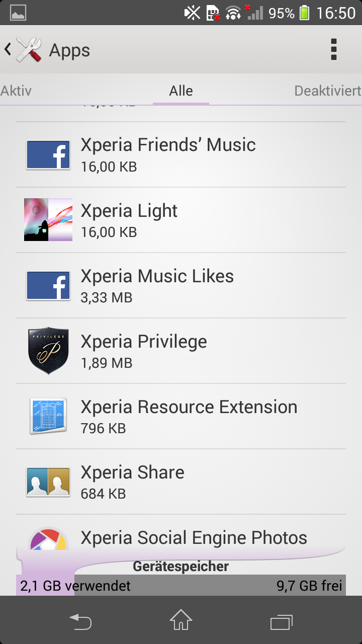Switch to the Aktiv tab
This screenshot has height=644, width=362.
pos(16,91)
